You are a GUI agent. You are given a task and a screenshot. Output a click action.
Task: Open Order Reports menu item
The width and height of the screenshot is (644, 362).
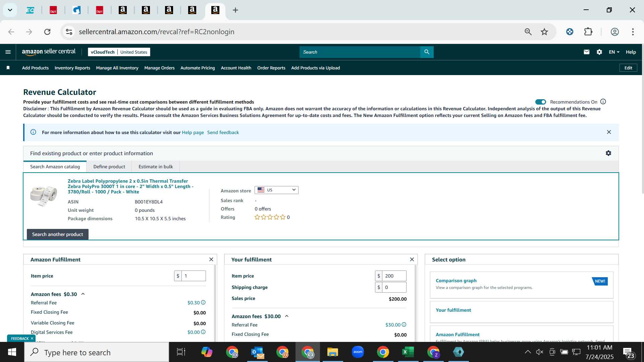coord(271,68)
